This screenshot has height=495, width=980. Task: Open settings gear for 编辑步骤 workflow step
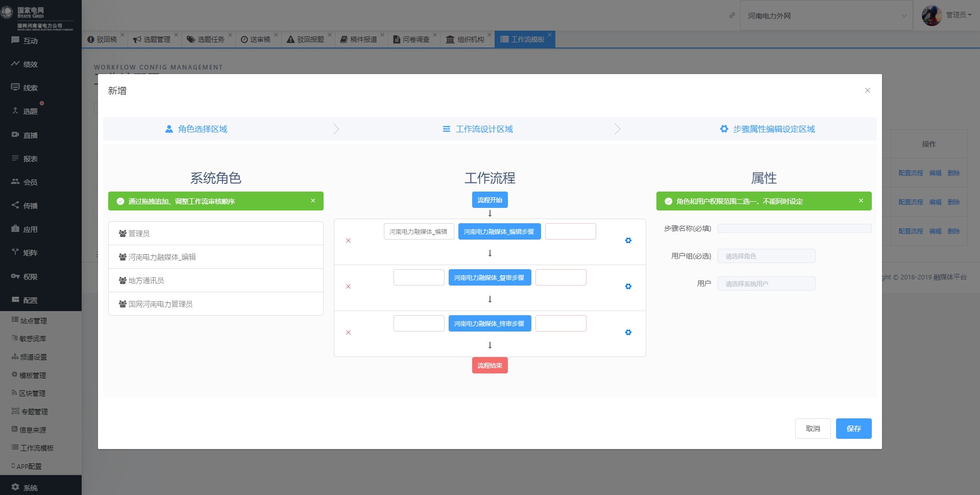pos(628,241)
